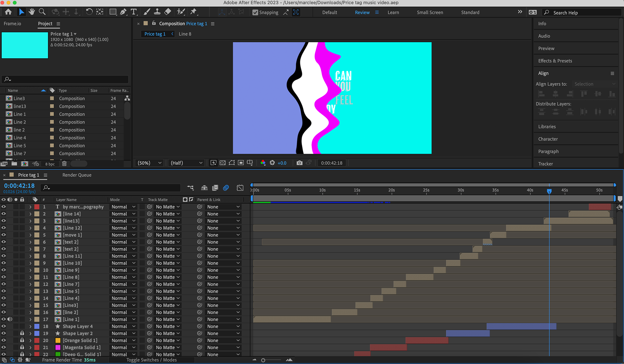Expand the [Line 12] layer properties
The width and height of the screenshot is (624, 364).
(30, 228)
